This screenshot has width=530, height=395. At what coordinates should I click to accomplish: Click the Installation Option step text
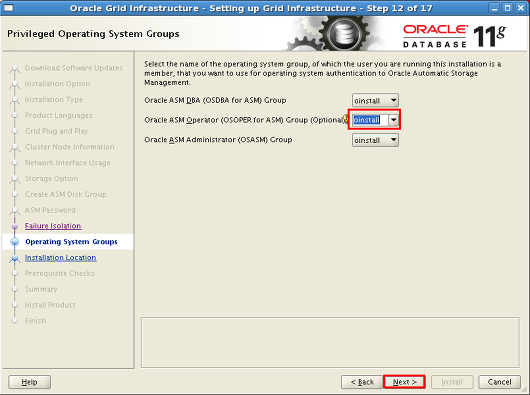tap(57, 83)
